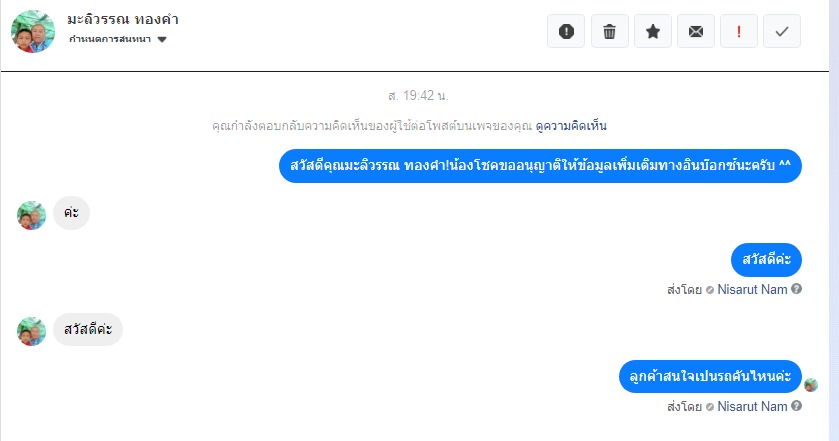The width and height of the screenshot is (839, 441).
Task: Click avatar beside the ค่ะ message
Action: pyautogui.click(x=31, y=215)
